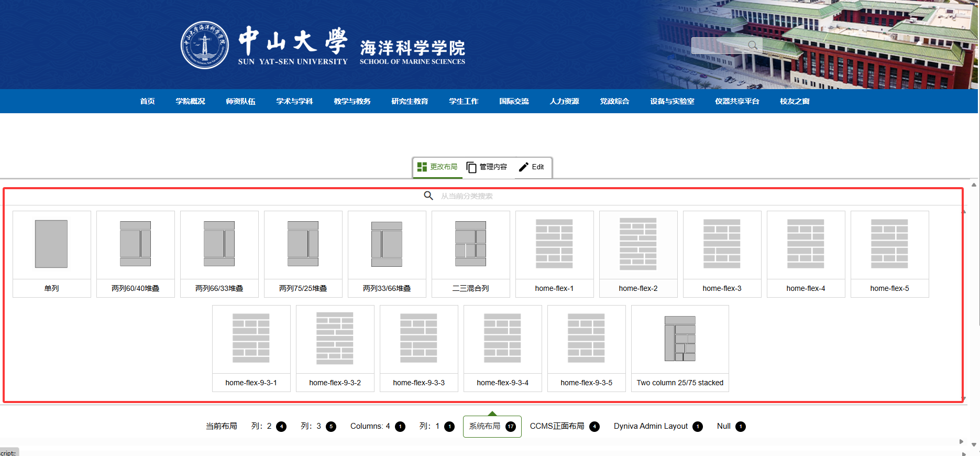Select the home-flex-1 layout icon

554,244
